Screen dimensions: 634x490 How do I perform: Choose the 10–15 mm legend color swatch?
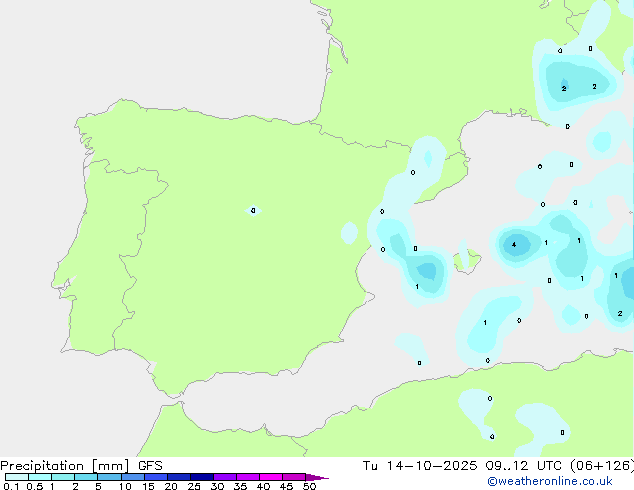click(x=132, y=477)
